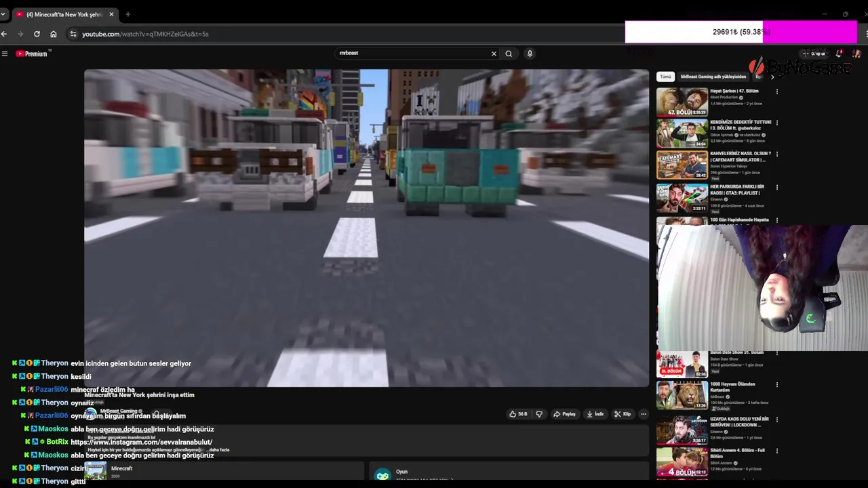
Task: Open title 'KAHVELERİNİZ NASIL OLSUN ?' video
Action: [x=741, y=157]
